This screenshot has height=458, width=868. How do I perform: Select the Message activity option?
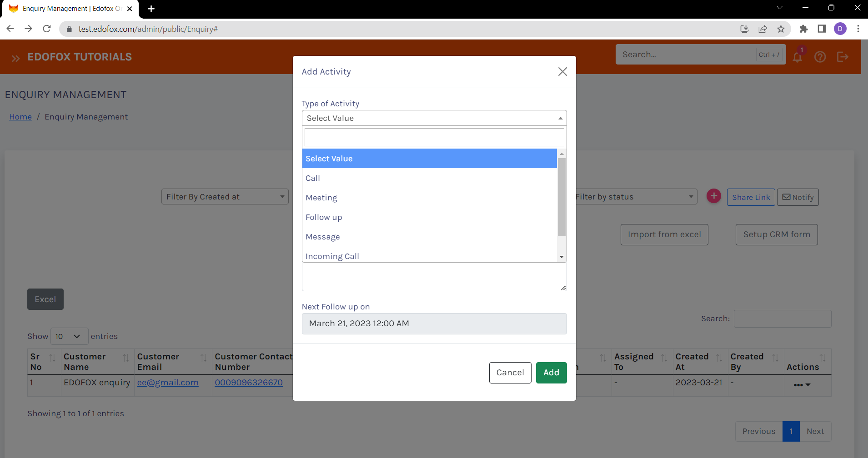[x=323, y=237]
